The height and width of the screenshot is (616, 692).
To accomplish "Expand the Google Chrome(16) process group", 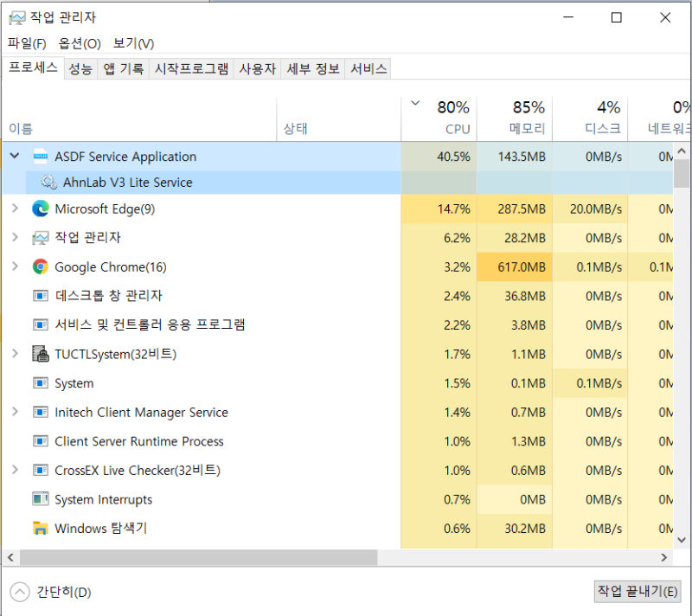I will click(15, 266).
